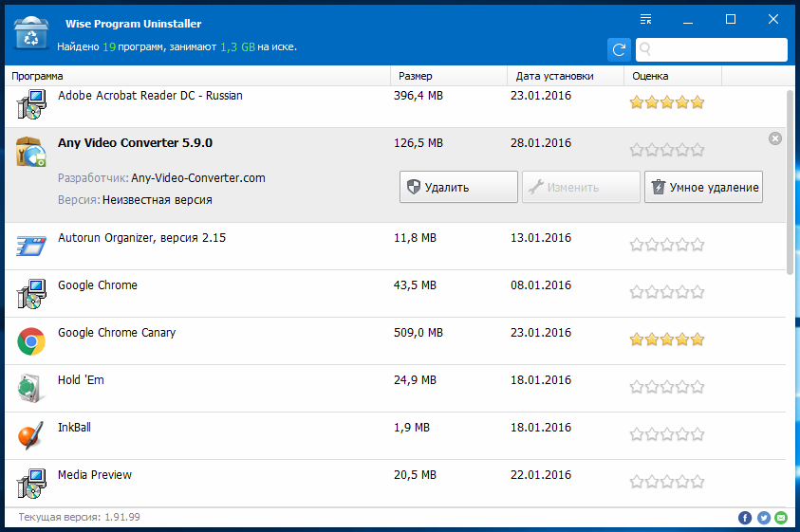Sort by Программа column header
800x532 pixels.
pos(197,76)
